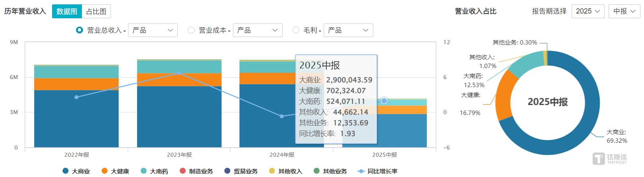Switch to the 数据图 tab
This screenshot has width=644, height=177.
67,12
